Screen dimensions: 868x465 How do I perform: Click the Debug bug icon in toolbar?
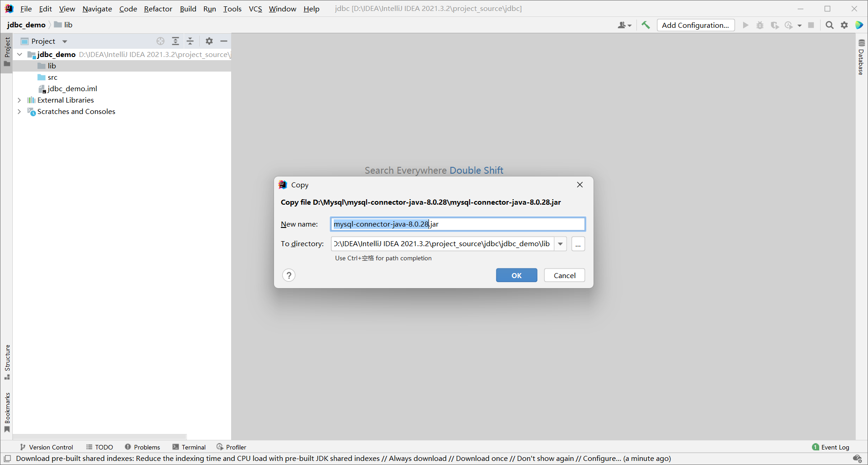point(760,25)
